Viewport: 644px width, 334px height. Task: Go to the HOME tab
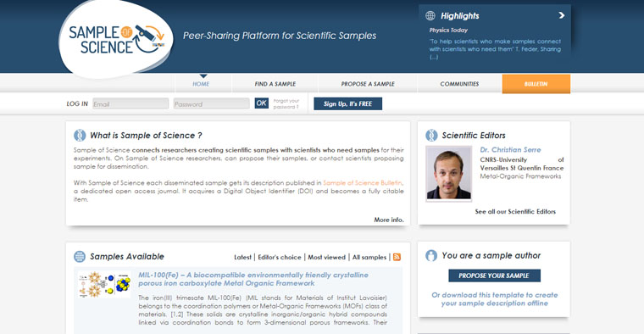(x=201, y=84)
